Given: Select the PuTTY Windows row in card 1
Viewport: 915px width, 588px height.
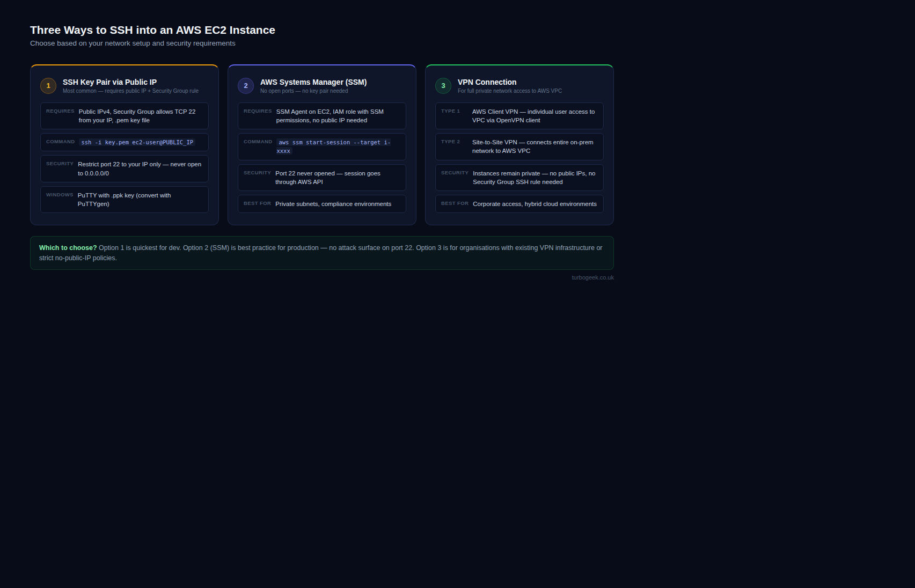Looking at the screenshot, I should point(125,200).
